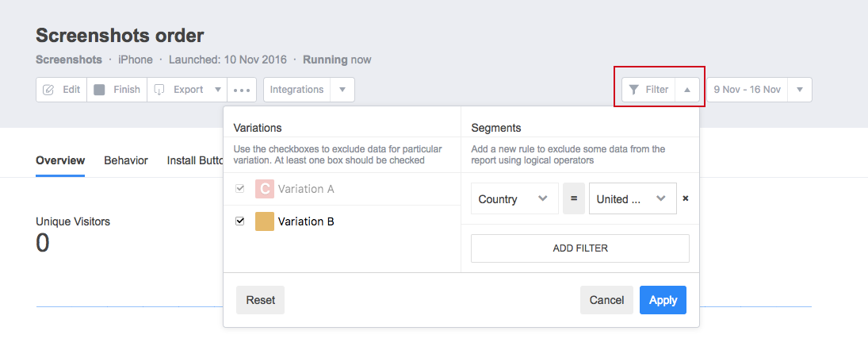868x354 pixels.
Task: Collapse the Filter panel using up arrow
Action: pos(687,90)
